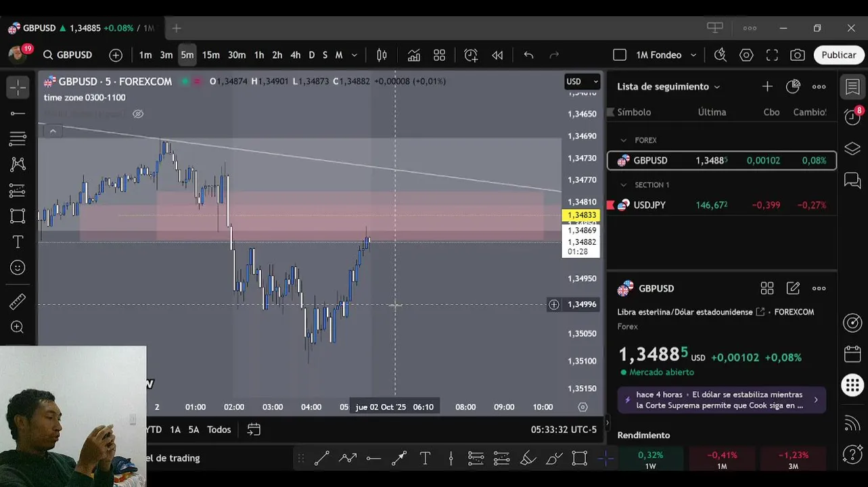This screenshot has height=487, width=868.
Task: Open the economic calendar sidebar icon
Action: tap(852, 354)
